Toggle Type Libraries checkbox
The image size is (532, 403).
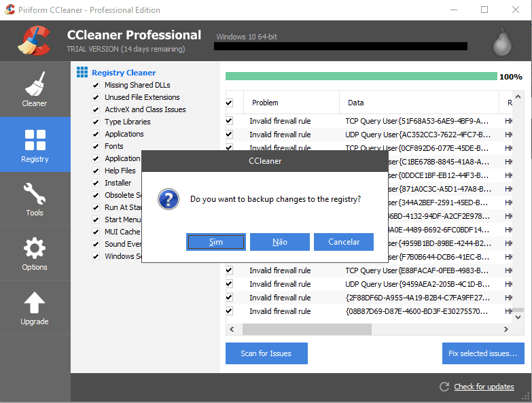[96, 122]
